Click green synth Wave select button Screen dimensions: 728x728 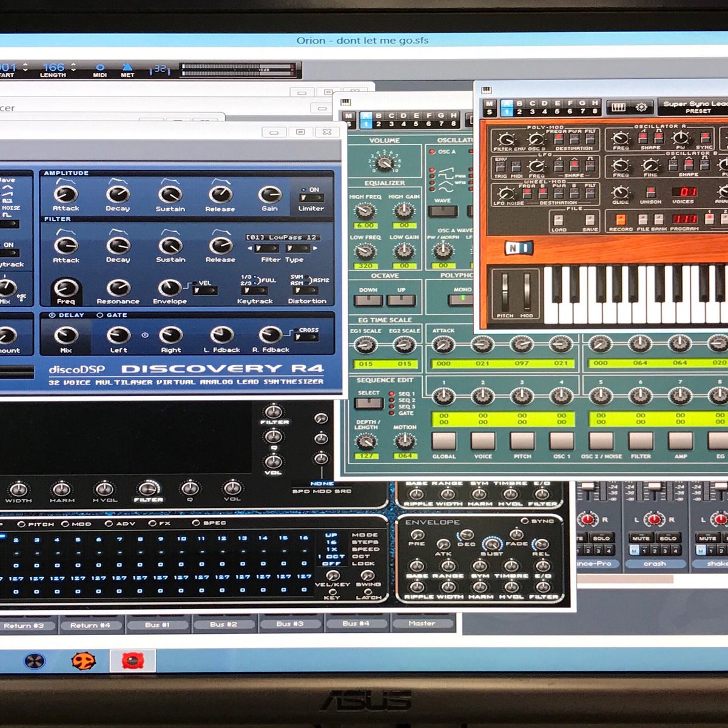443,212
